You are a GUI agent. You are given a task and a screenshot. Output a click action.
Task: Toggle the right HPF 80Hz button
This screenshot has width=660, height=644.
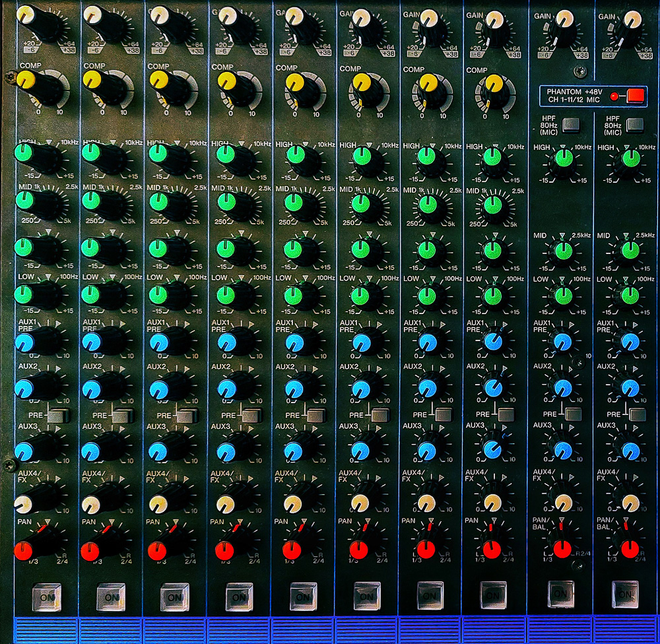click(636, 123)
